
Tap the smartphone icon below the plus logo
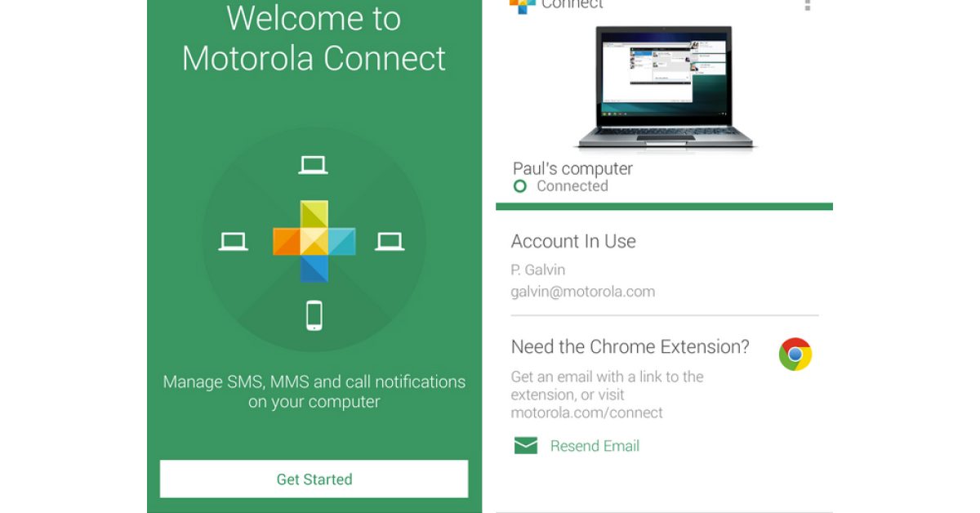click(x=314, y=316)
